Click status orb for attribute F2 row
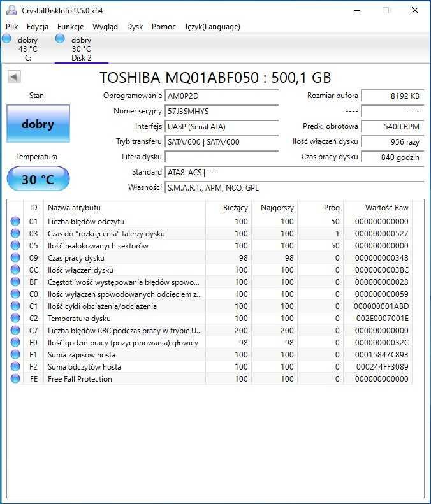The width and height of the screenshot is (431, 504). pyautogui.click(x=15, y=366)
